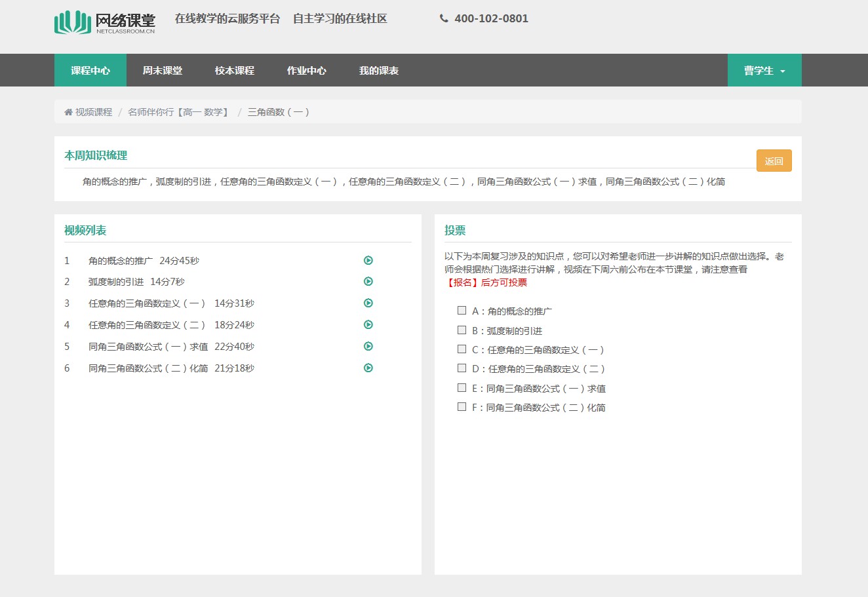Start video 4 任意角的三角函数定义（二）
The width and height of the screenshot is (868, 597).
click(368, 324)
